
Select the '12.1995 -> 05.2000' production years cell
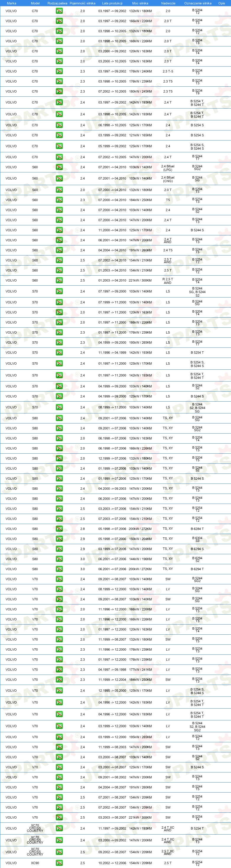click(112, 691)
